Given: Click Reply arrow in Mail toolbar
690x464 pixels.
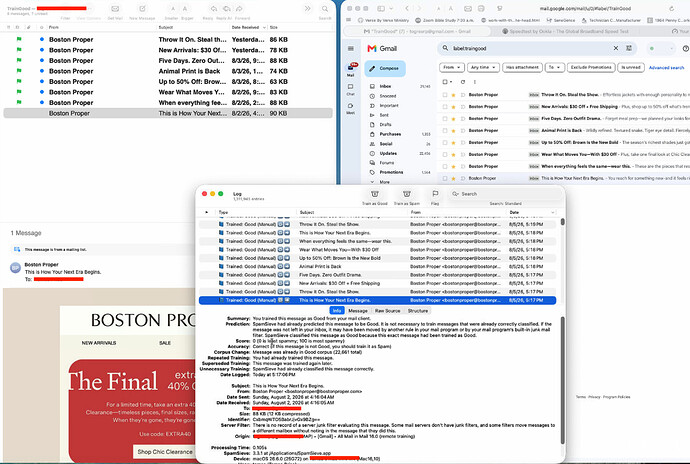Looking at the screenshot, I should [213, 9].
